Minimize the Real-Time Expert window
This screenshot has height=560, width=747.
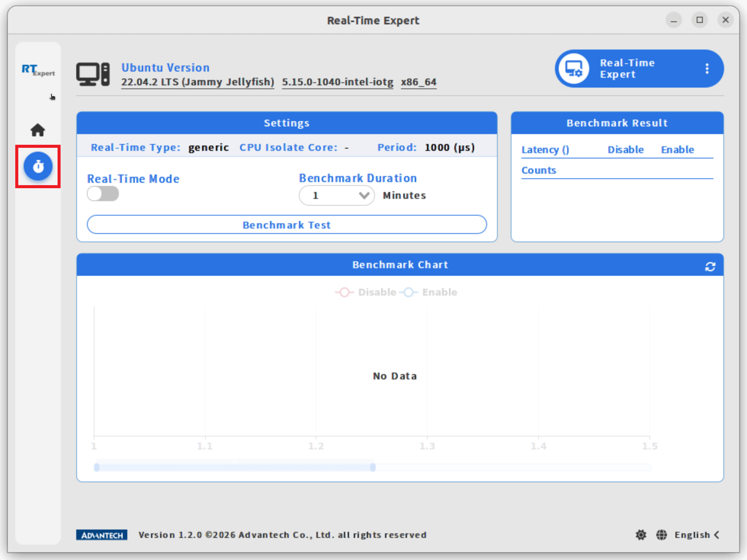coord(674,20)
